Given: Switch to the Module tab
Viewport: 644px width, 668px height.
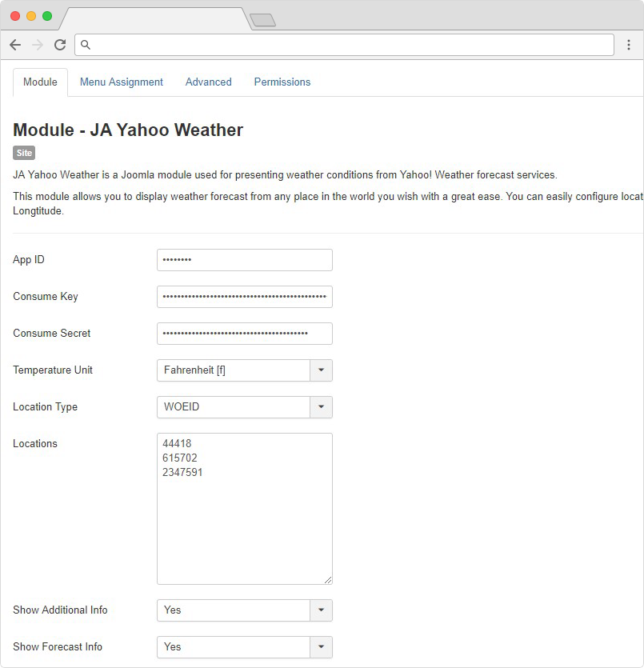Looking at the screenshot, I should click(40, 82).
